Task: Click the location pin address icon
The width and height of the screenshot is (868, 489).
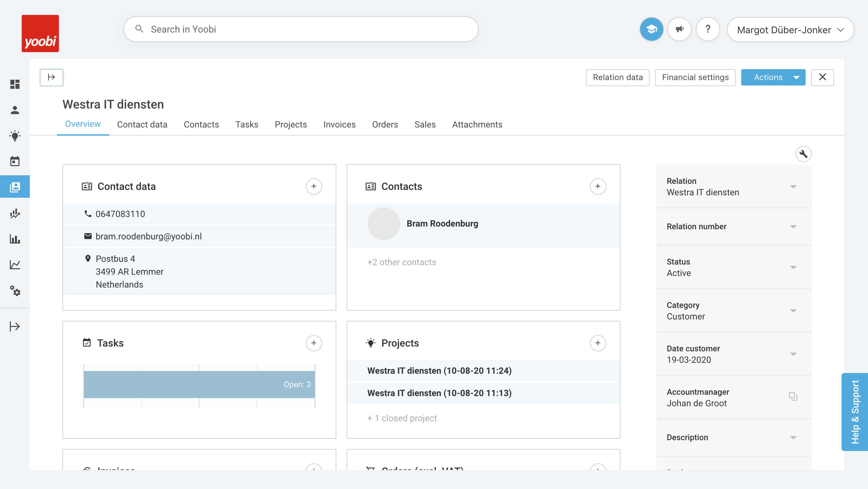Action: 88,259
